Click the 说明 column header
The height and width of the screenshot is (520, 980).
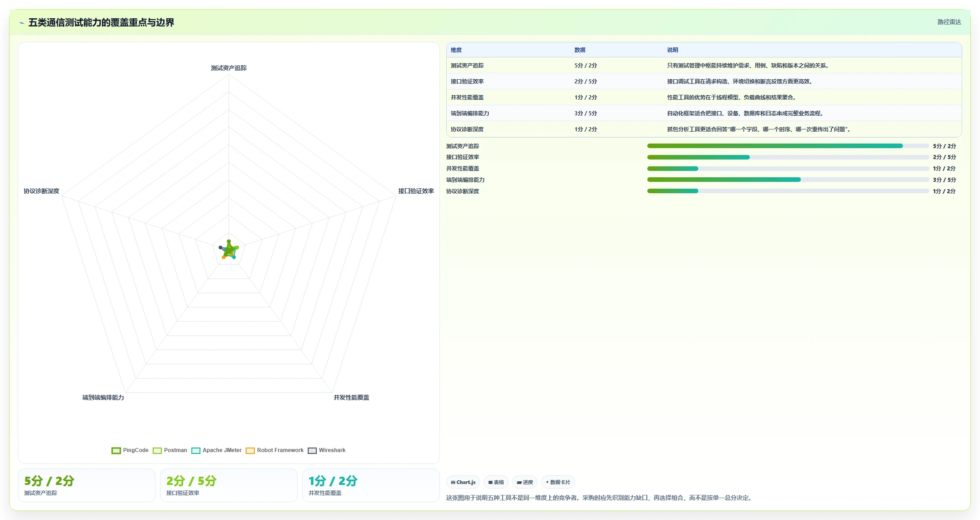click(x=672, y=50)
